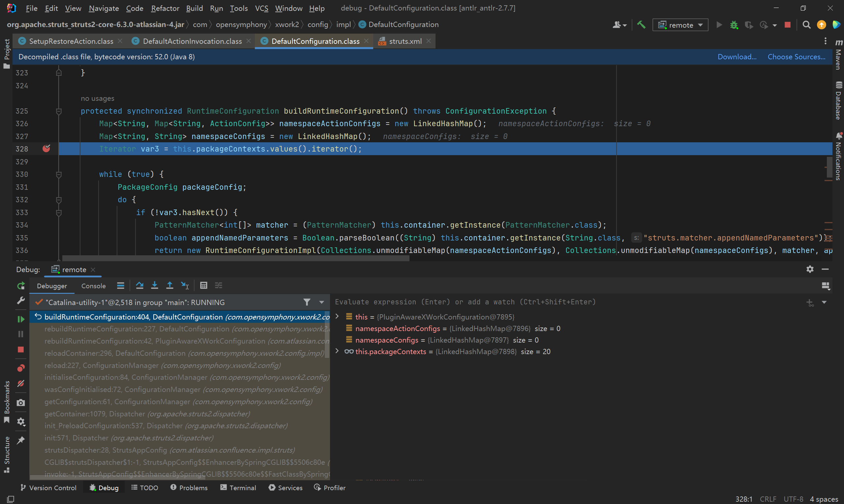Click Trace Current Stream Chain icon

tap(219, 285)
